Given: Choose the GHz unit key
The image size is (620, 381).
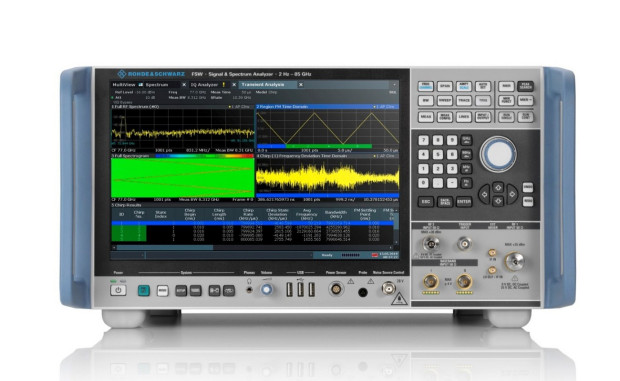Looking at the screenshot, I should (467, 140).
